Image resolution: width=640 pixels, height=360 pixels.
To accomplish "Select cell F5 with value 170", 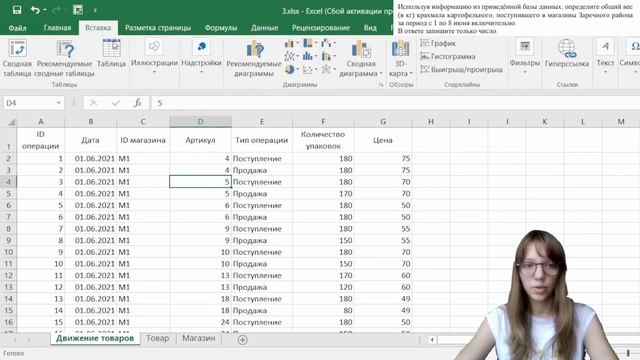I will 323,194.
